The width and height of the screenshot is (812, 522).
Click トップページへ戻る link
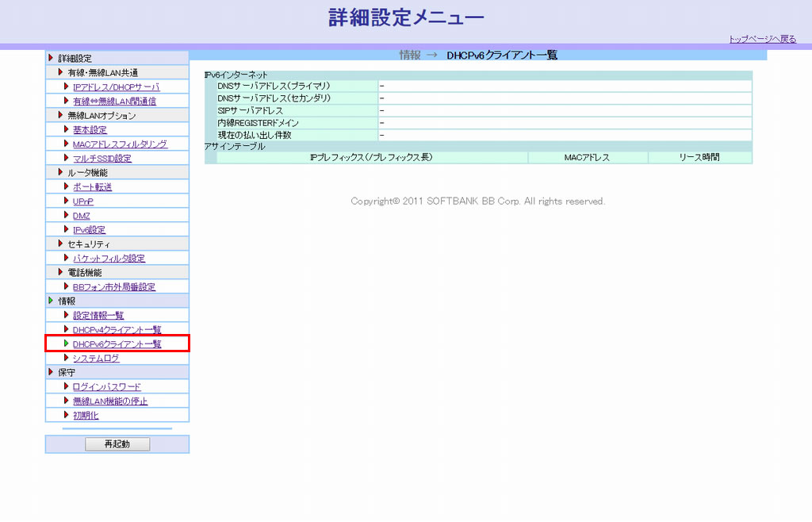tap(762, 38)
